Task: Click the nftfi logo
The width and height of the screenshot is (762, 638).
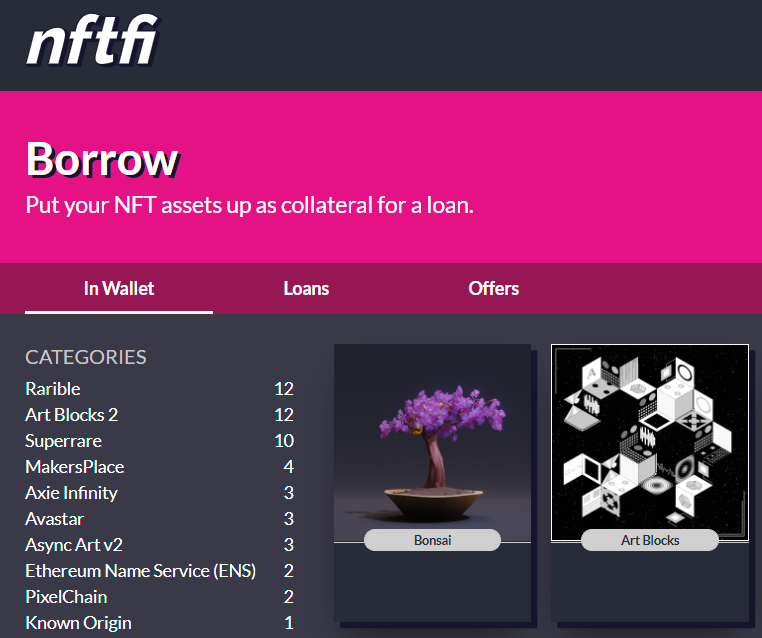Action: coord(92,43)
